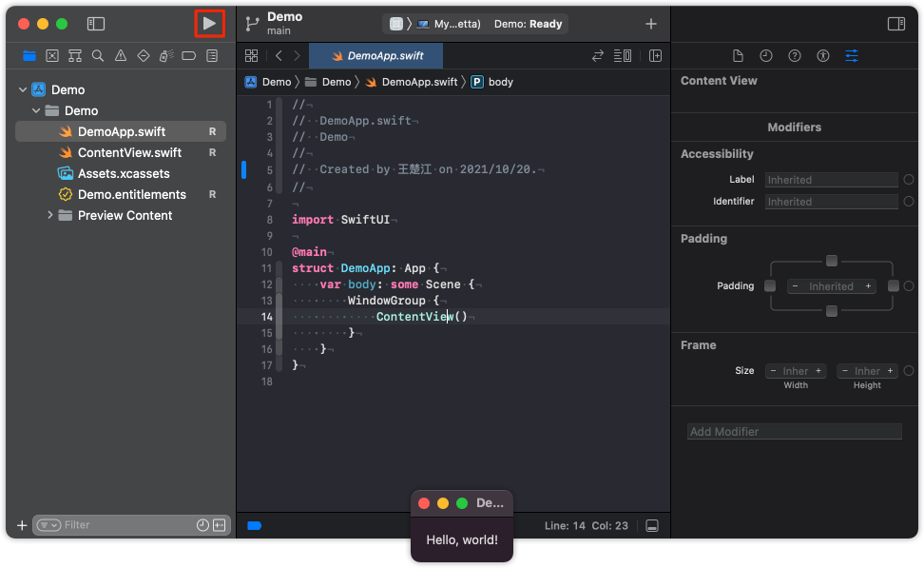Switch to the DemoApp.swift editor tab
The width and height of the screenshot is (924, 568).
coord(375,56)
